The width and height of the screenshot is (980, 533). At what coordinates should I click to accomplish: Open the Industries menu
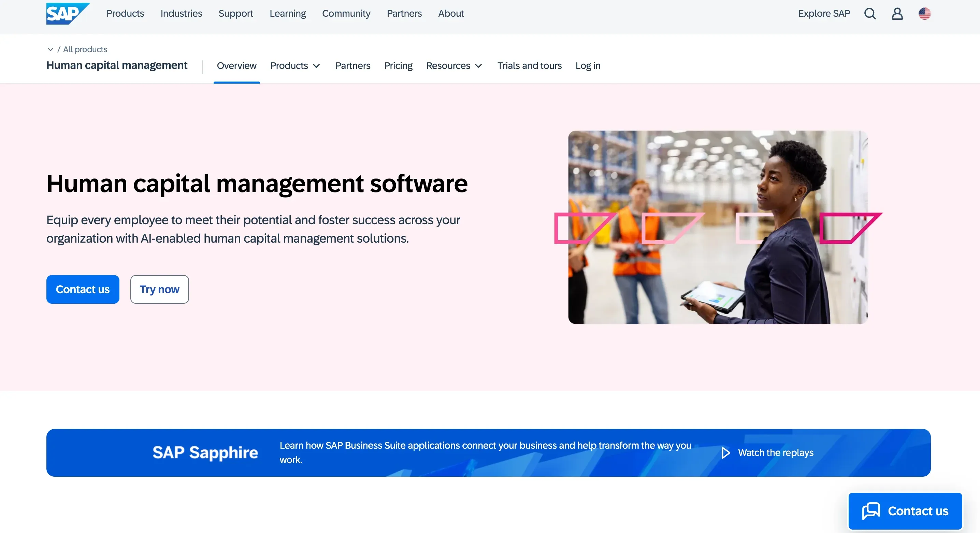181,14
